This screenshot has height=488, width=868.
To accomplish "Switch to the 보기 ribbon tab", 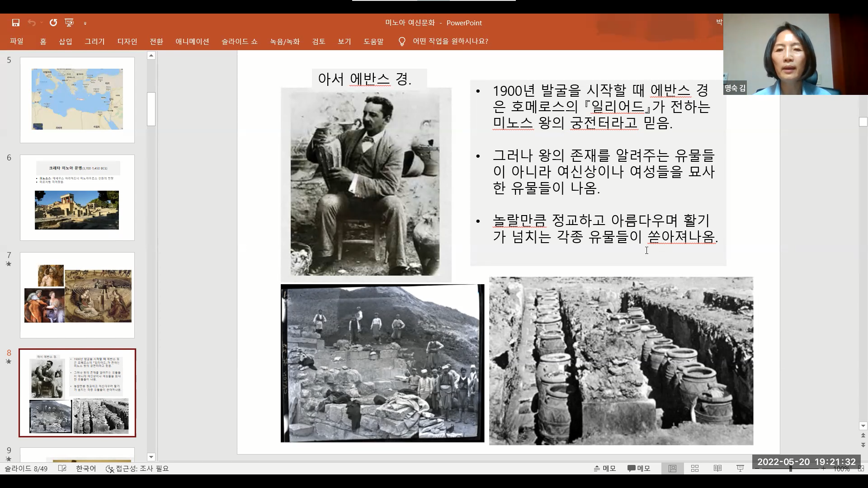I will coord(344,41).
